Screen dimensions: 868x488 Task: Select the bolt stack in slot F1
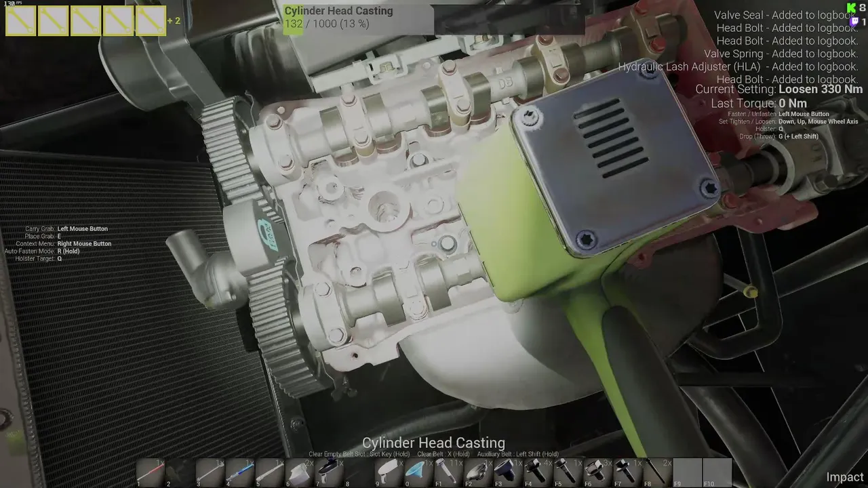(x=449, y=472)
